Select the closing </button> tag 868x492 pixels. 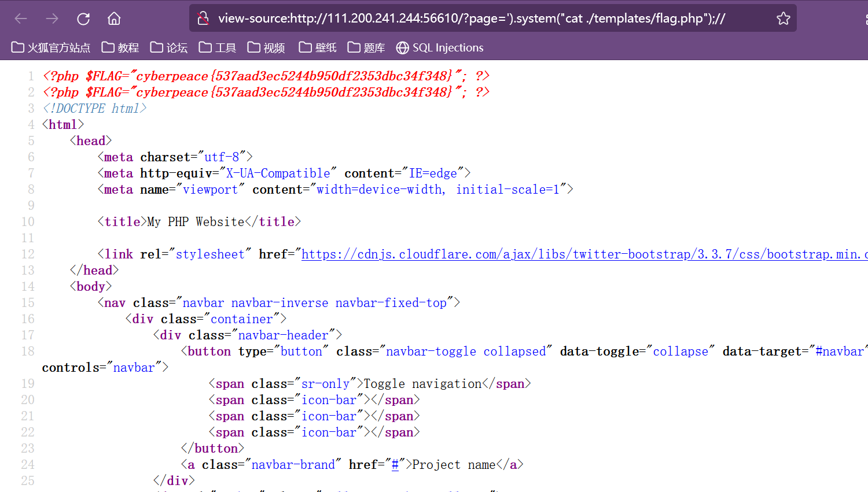212,449
